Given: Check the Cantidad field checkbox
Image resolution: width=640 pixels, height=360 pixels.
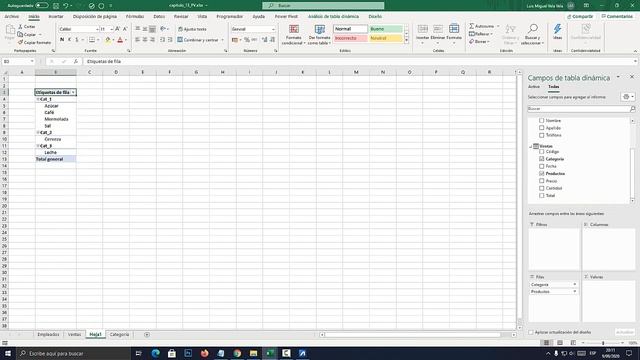Looking at the screenshot, I should coord(542,188).
